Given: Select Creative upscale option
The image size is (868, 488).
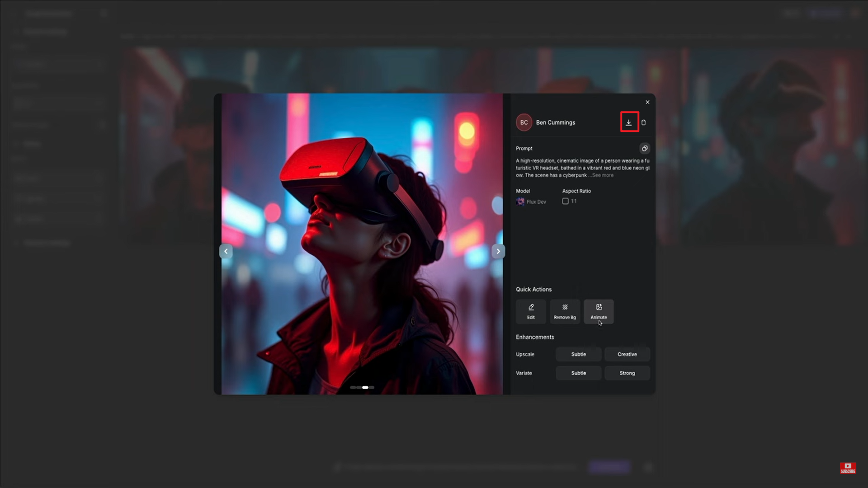Looking at the screenshot, I should (627, 354).
